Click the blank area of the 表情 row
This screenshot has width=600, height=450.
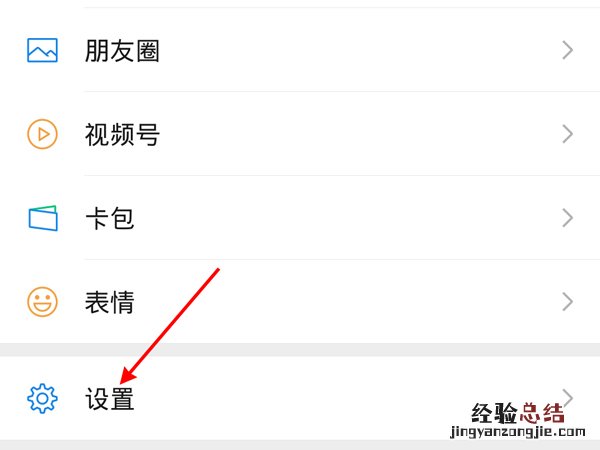[344, 302]
